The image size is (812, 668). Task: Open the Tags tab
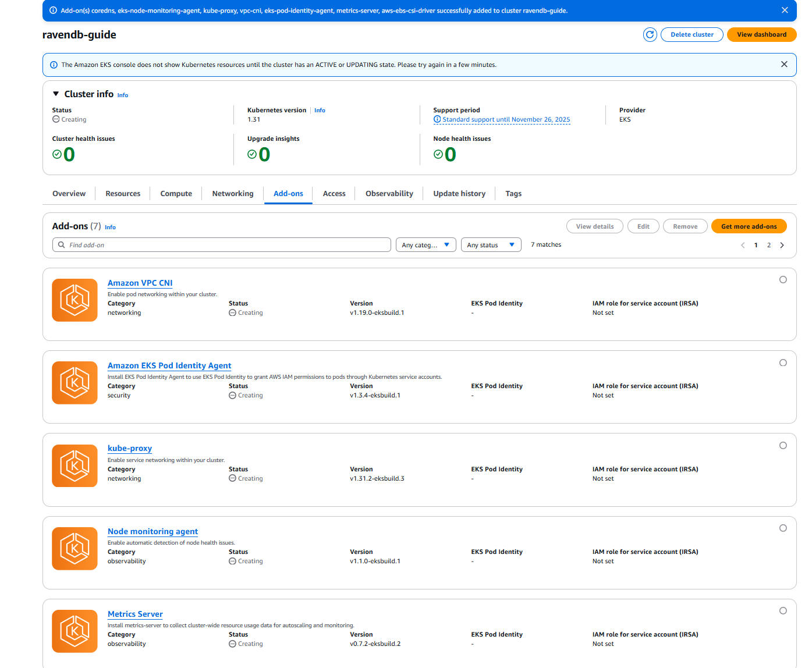pos(513,194)
